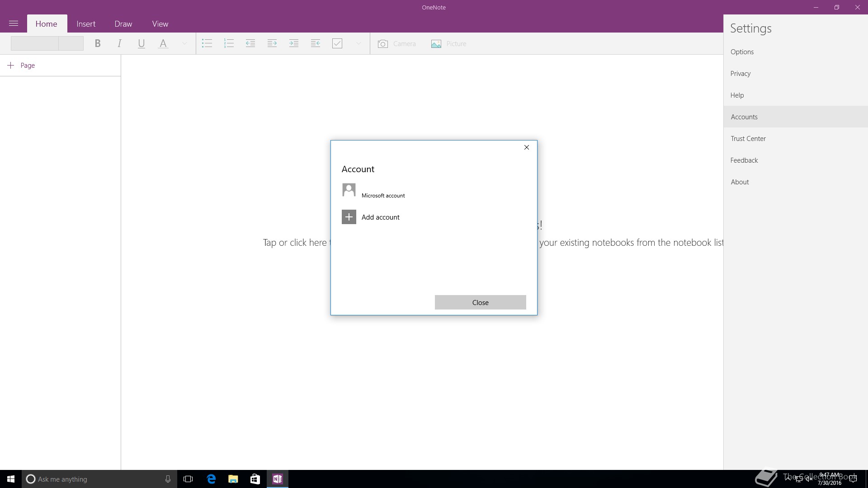The width and height of the screenshot is (868, 488).
Task: Click the font color A icon
Action: tap(163, 43)
